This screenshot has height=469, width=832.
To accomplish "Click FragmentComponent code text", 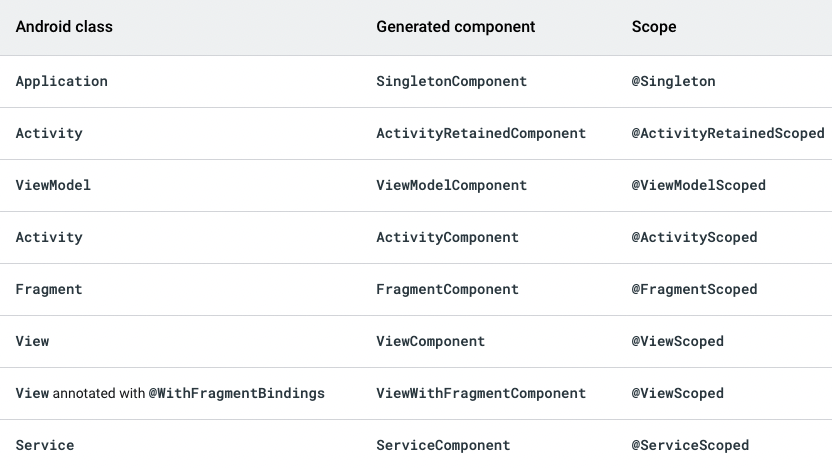I will 447,289.
